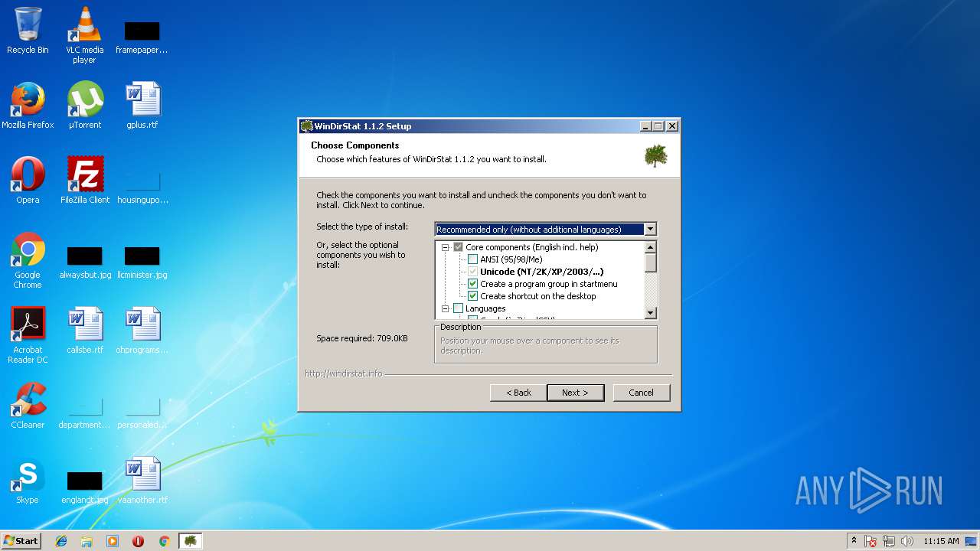Uncheck Create shortcut on the desktop
Image resolution: width=980 pixels, height=551 pixels.
tap(472, 296)
